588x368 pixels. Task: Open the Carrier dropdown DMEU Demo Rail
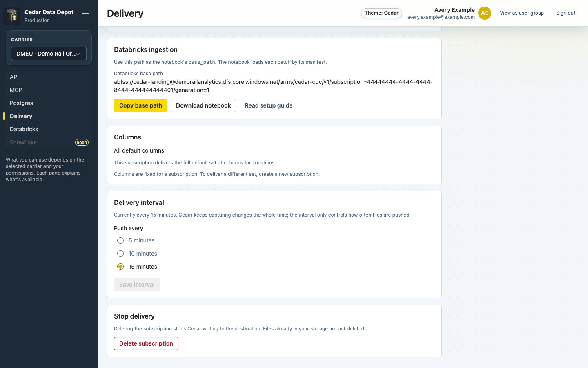[49, 54]
